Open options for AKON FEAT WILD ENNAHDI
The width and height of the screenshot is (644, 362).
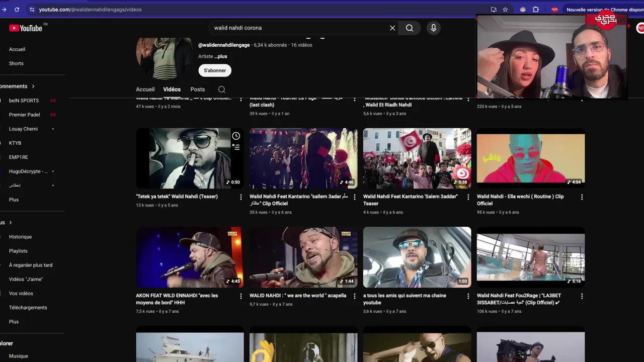point(240,296)
